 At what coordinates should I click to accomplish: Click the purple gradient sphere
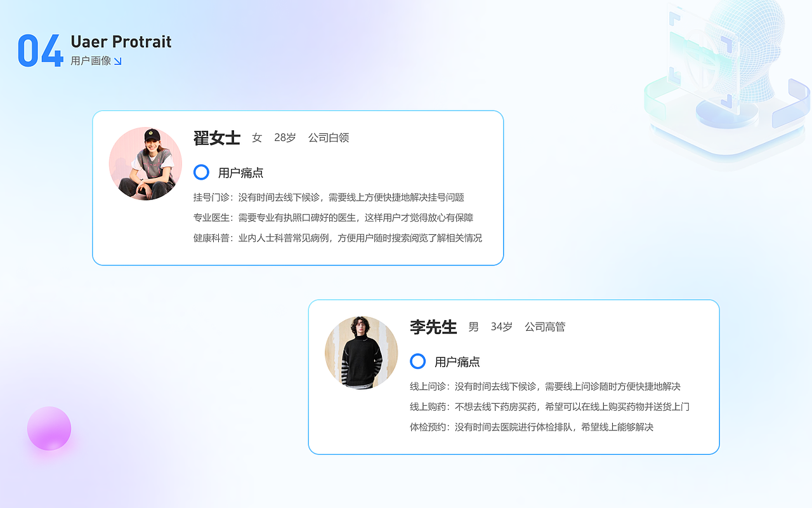tap(49, 429)
